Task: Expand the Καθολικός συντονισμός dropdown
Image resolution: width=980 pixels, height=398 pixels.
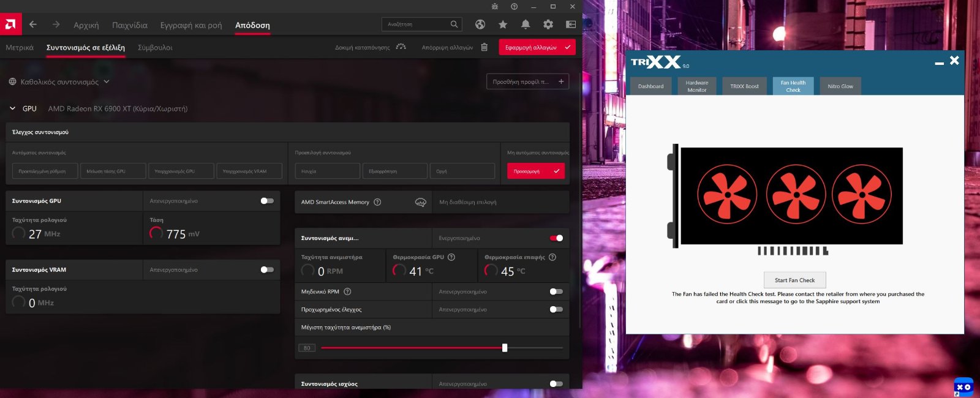Action: (107, 81)
